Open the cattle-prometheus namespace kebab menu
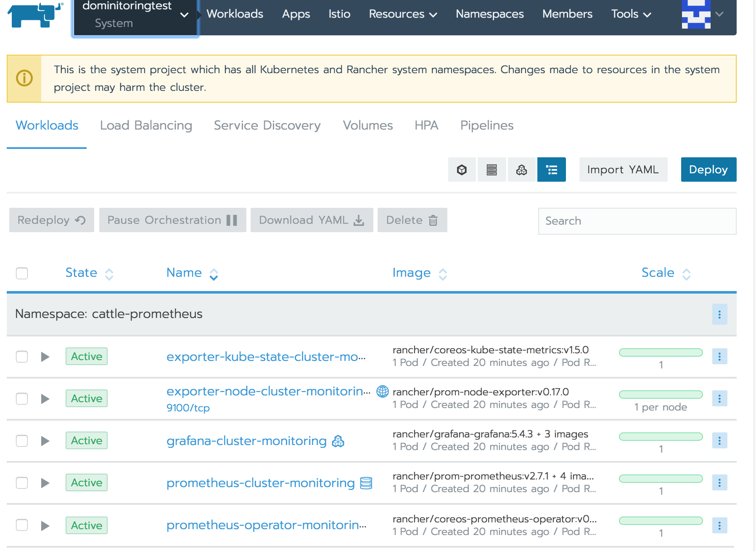 pyautogui.click(x=719, y=314)
